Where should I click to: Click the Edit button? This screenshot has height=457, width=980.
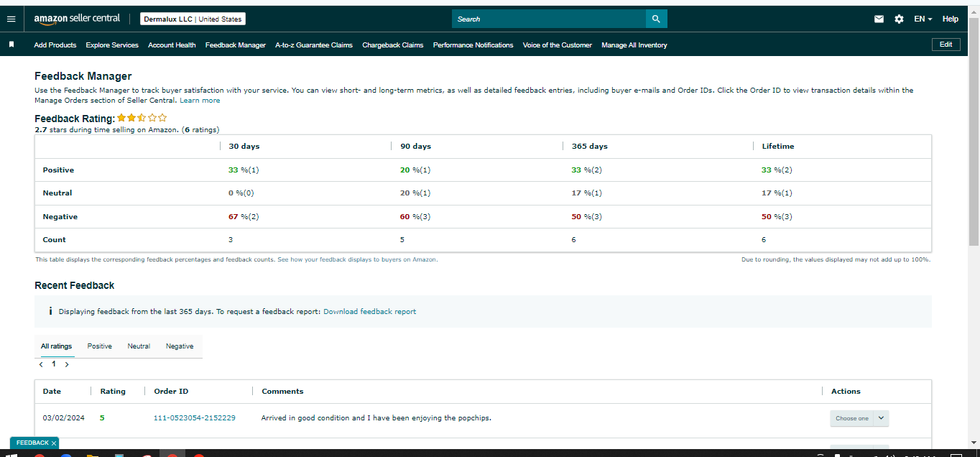tap(946, 45)
